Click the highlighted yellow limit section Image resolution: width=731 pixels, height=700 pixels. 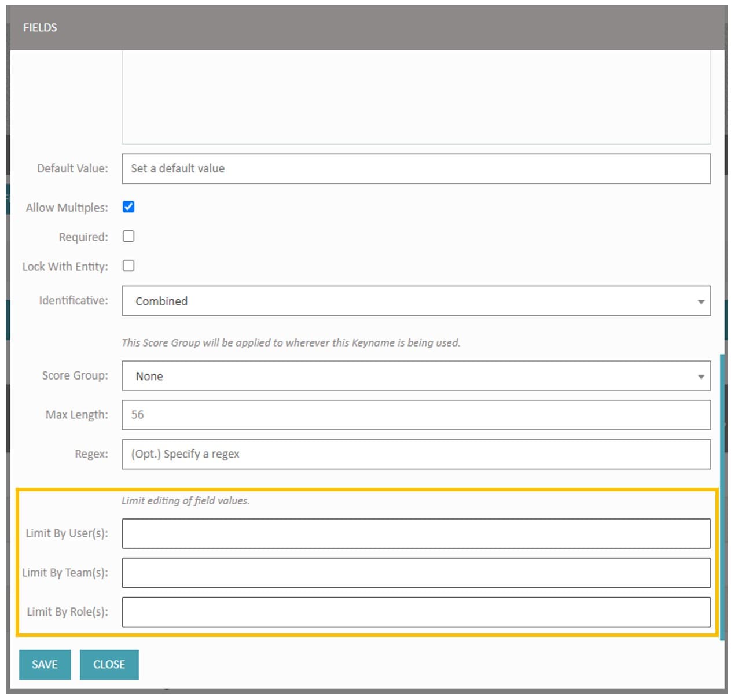pyautogui.click(x=368, y=564)
